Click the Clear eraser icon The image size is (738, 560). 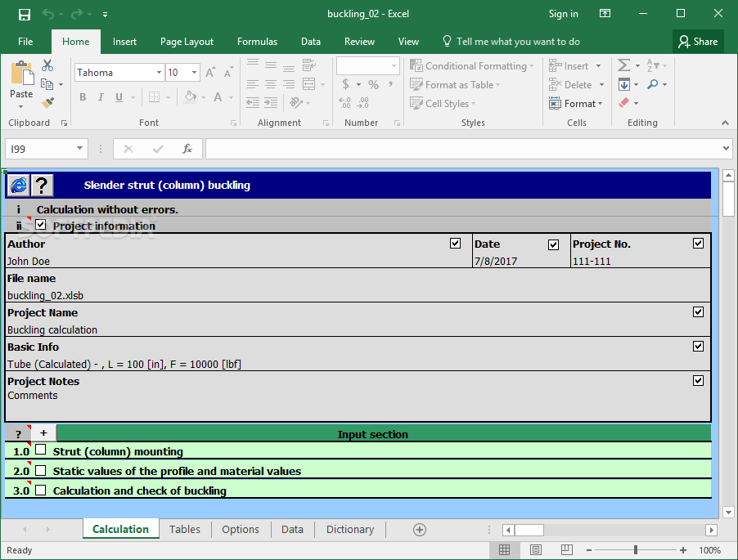pos(623,103)
